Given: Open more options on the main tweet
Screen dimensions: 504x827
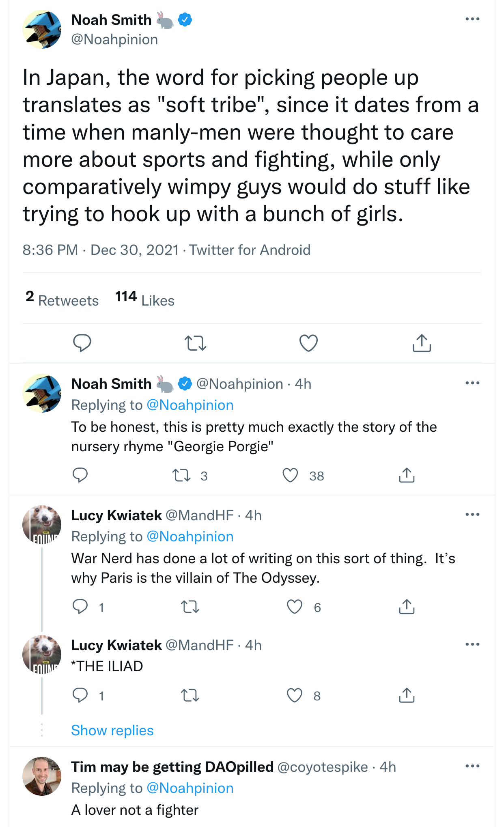Looking at the screenshot, I should click(472, 19).
